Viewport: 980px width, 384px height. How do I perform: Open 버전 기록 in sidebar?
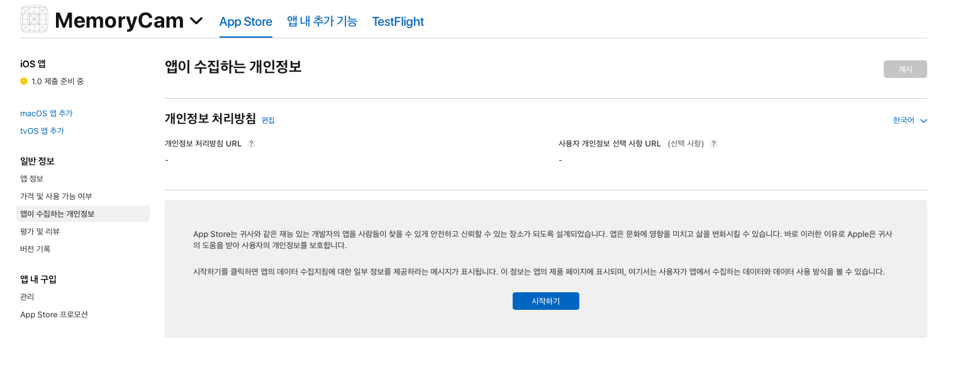pos(35,249)
